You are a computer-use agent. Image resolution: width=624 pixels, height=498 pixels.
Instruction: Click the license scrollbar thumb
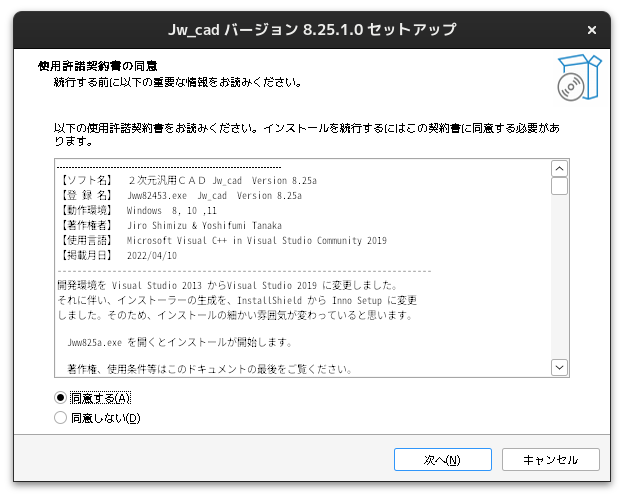pyautogui.click(x=559, y=186)
